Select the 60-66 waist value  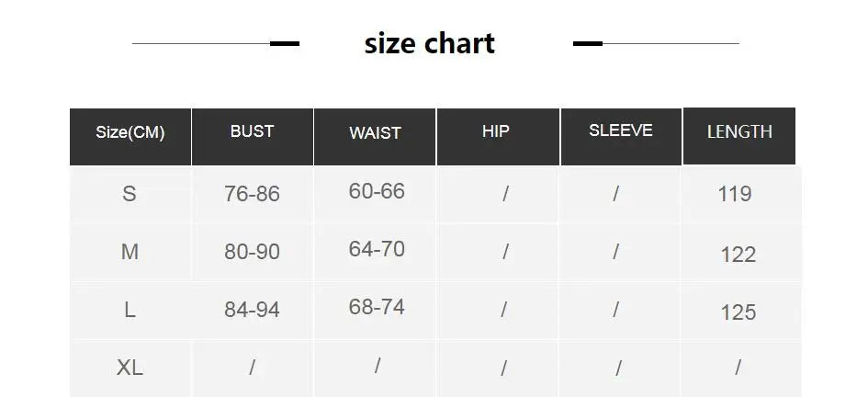point(377,191)
